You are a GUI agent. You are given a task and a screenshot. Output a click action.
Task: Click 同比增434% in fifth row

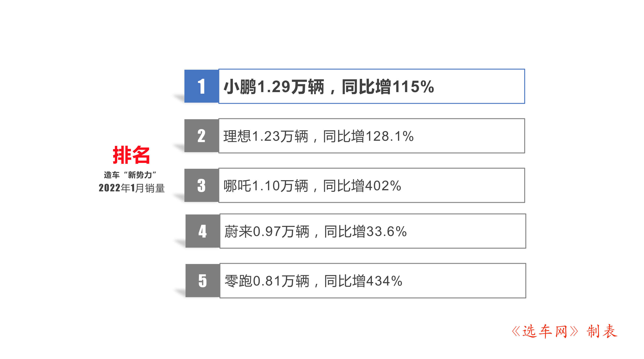(363, 281)
